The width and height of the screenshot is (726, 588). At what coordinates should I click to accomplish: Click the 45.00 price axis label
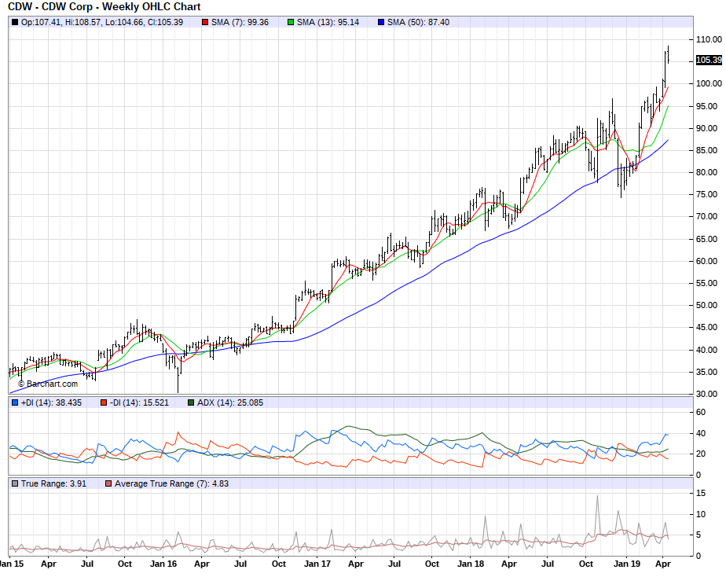[707, 328]
